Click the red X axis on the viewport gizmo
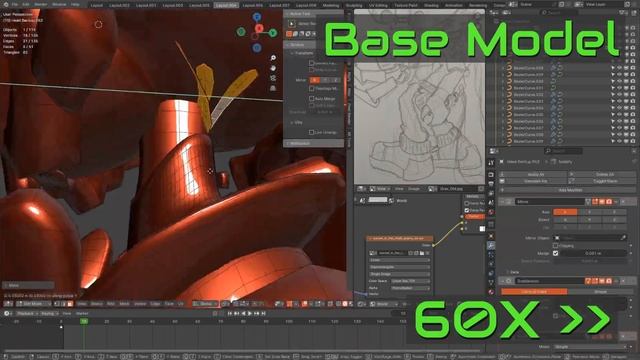Viewport: 640px width, 360px height. tap(259, 29)
